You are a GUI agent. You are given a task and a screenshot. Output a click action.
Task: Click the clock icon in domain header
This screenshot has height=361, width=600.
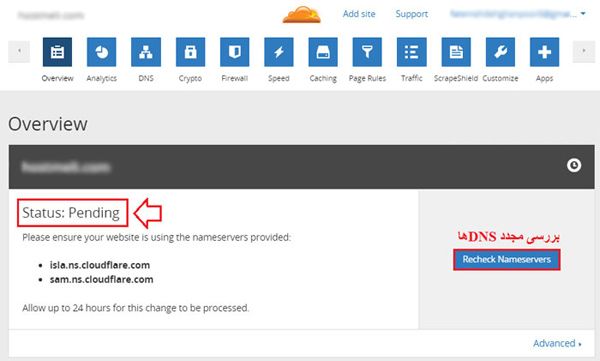click(x=574, y=165)
